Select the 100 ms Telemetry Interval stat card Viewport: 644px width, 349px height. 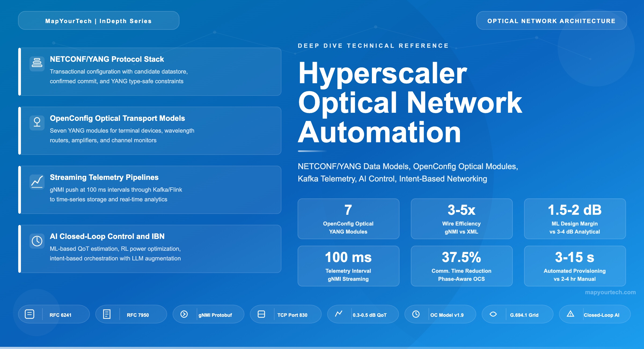(349, 266)
